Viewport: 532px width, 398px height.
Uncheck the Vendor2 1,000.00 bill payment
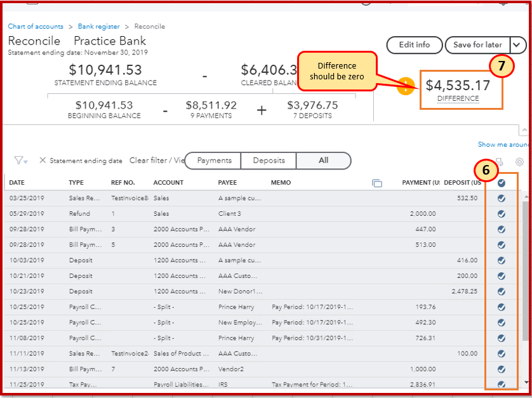pyautogui.click(x=502, y=369)
